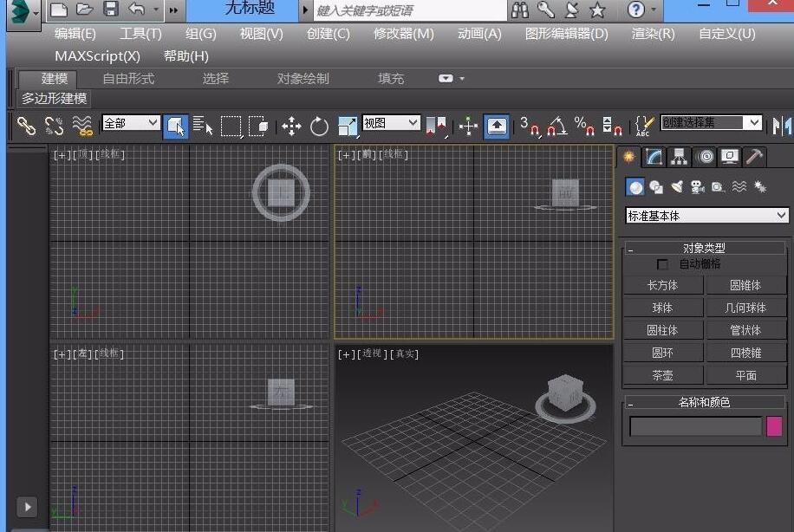Open the Hierarchy panel tab icon
This screenshot has width=794, height=532.
point(680,157)
